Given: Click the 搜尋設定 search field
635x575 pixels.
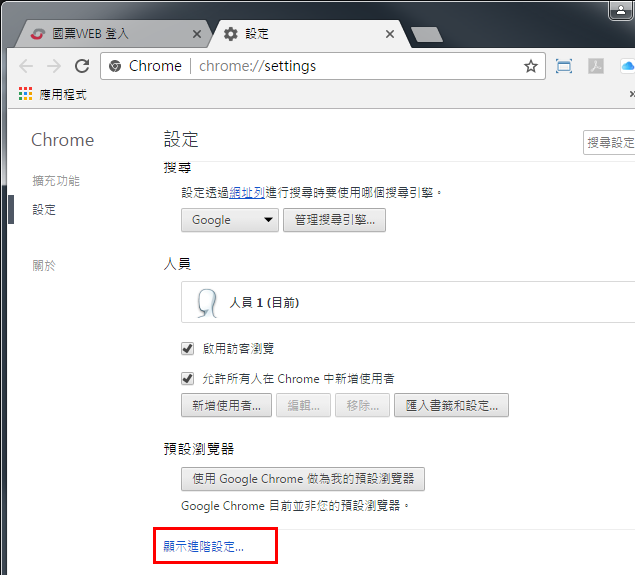Looking at the screenshot, I should (609, 142).
